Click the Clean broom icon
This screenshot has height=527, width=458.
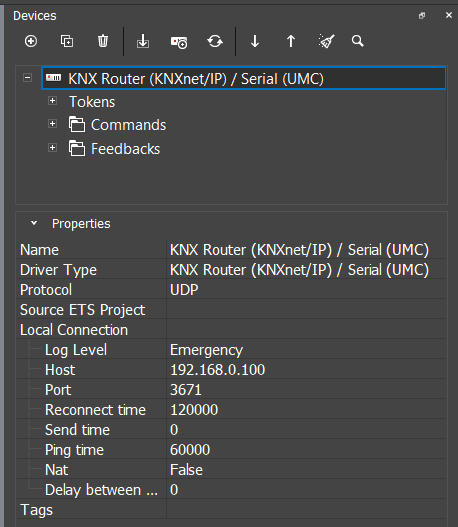click(326, 41)
